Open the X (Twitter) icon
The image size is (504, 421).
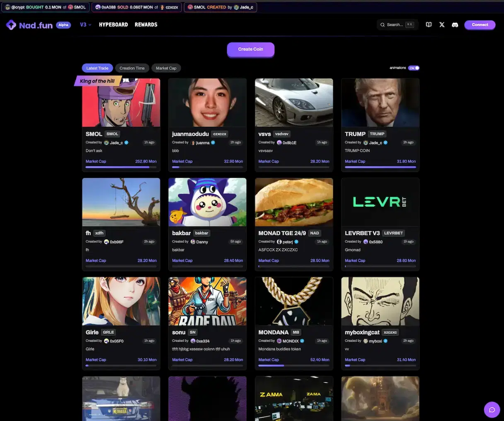click(442, 25)
